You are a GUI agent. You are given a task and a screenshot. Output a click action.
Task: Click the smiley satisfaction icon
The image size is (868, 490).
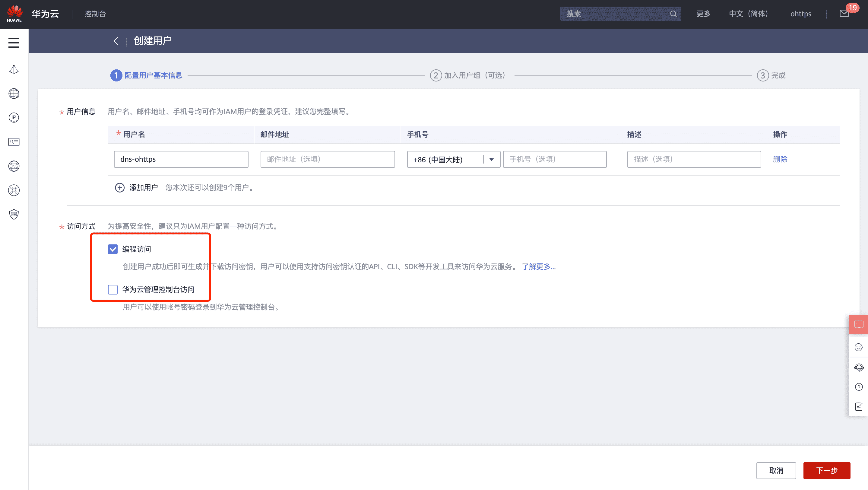pos(859,347)
